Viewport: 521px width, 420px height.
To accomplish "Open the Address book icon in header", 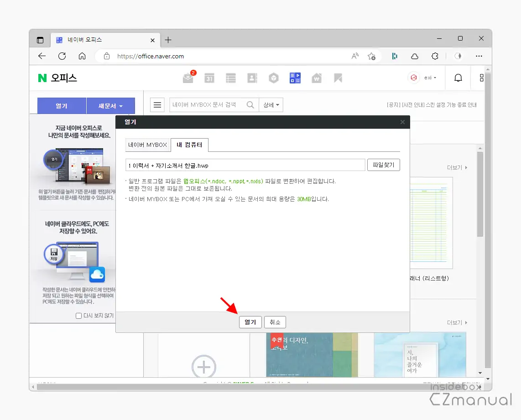I will coord(252,78).
